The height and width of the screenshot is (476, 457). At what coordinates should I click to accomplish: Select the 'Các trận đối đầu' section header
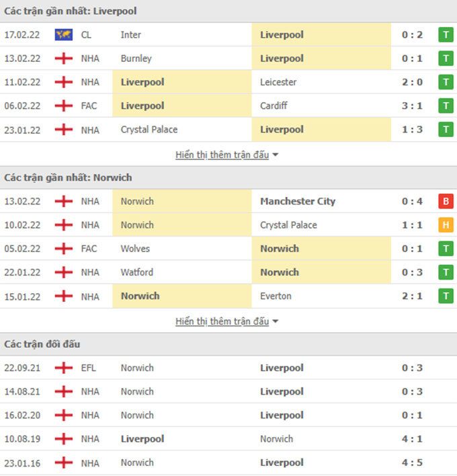tap(42, 344)
